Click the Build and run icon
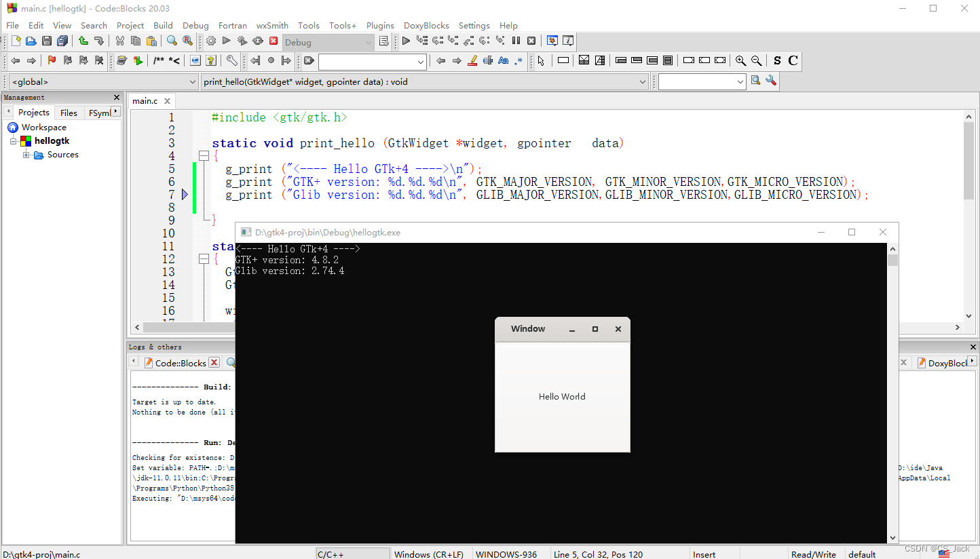980x559 pixels. pos(242,41)
